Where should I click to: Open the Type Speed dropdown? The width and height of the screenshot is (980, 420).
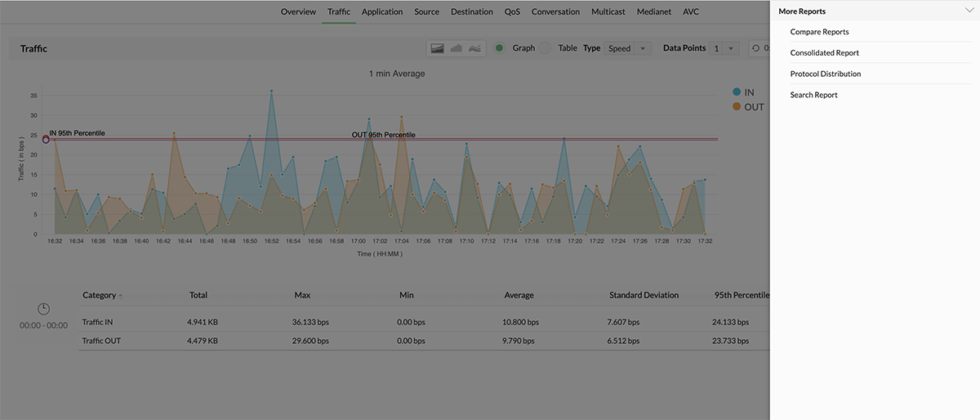tap(627, 48)
